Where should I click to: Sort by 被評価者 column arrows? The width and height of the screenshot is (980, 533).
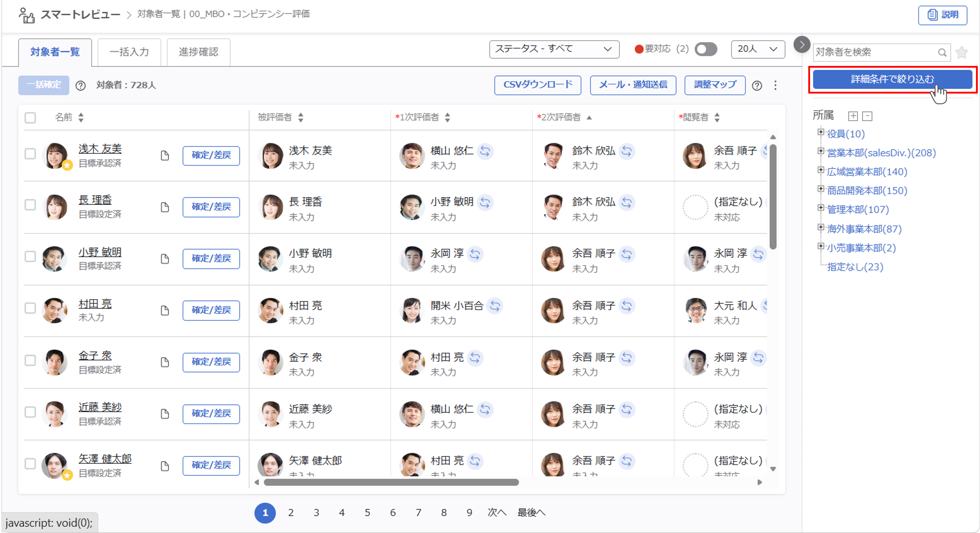click(300, 118)
